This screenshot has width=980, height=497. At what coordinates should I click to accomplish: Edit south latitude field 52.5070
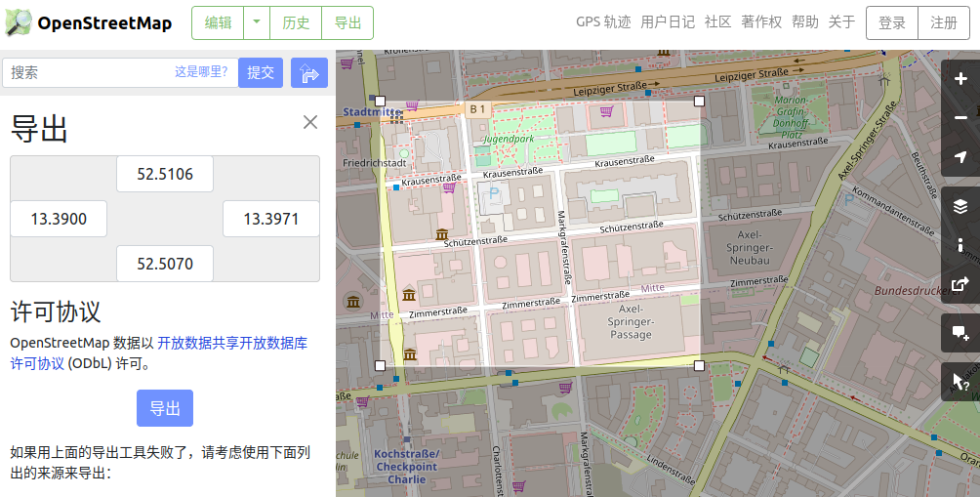point(165,264)
